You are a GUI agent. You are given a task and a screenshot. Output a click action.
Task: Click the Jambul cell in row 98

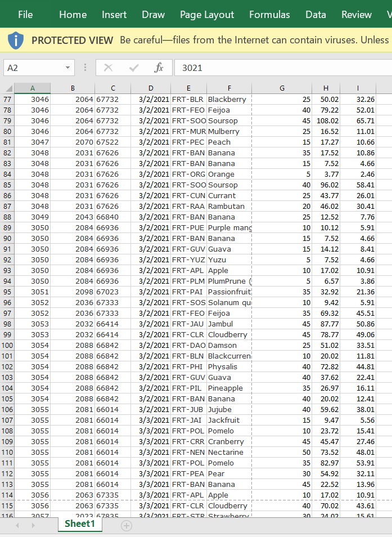coord(229,324)
